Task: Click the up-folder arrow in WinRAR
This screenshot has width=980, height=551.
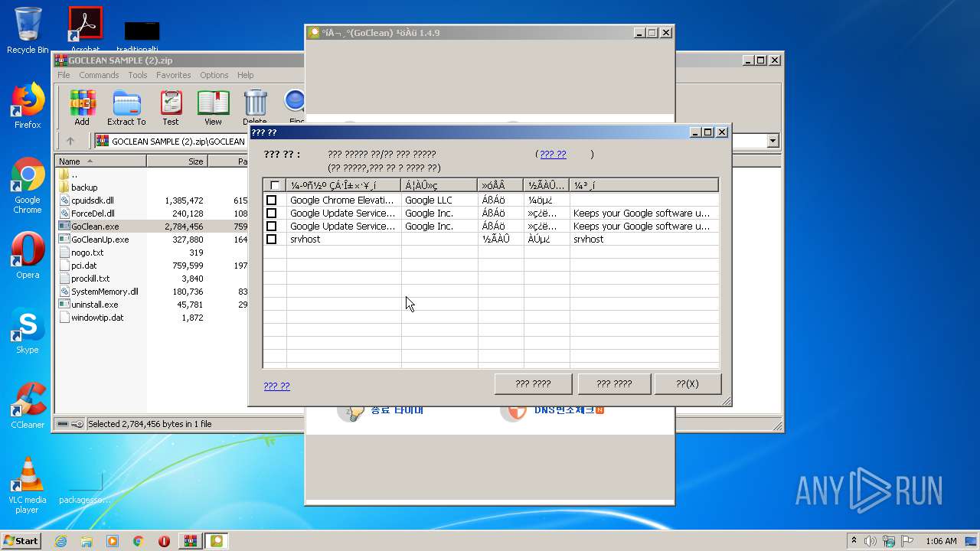Action: (x=70, y=141)
